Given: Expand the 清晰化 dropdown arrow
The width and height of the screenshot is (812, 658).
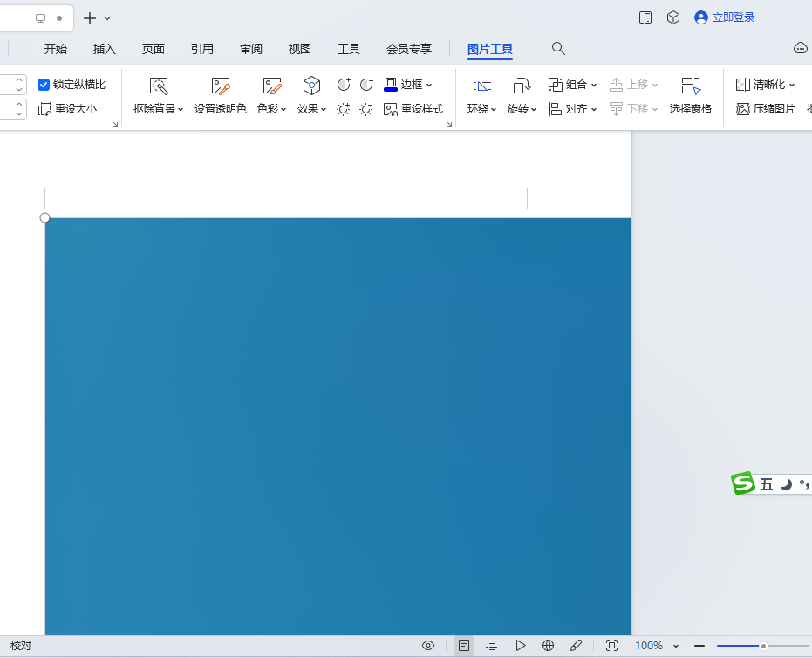Looking at the screenshot, I should (x=792, y=85).
